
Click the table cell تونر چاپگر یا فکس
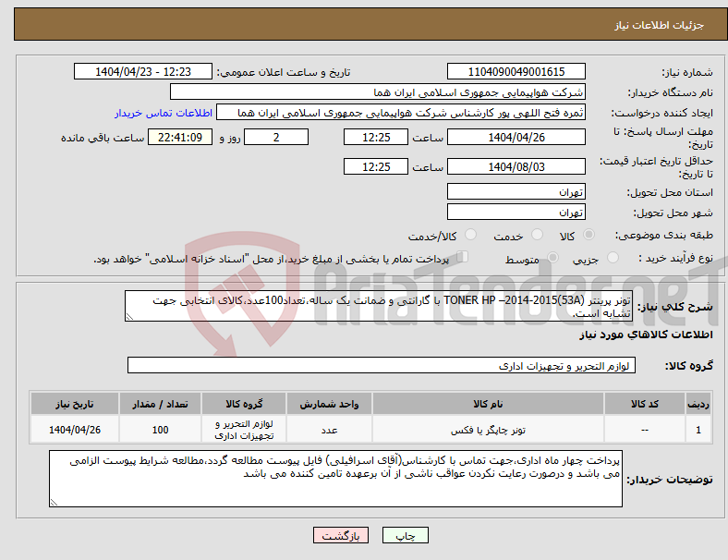(488, 430)
